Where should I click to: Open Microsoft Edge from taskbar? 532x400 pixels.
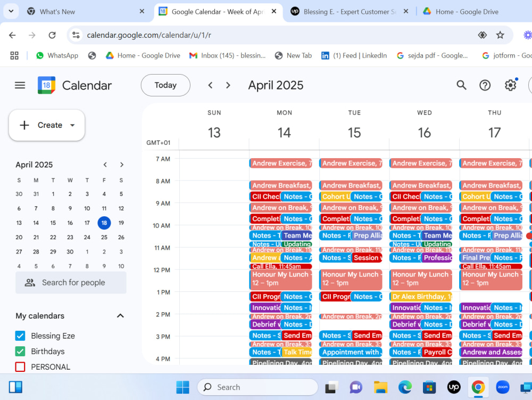pos(405,387)
